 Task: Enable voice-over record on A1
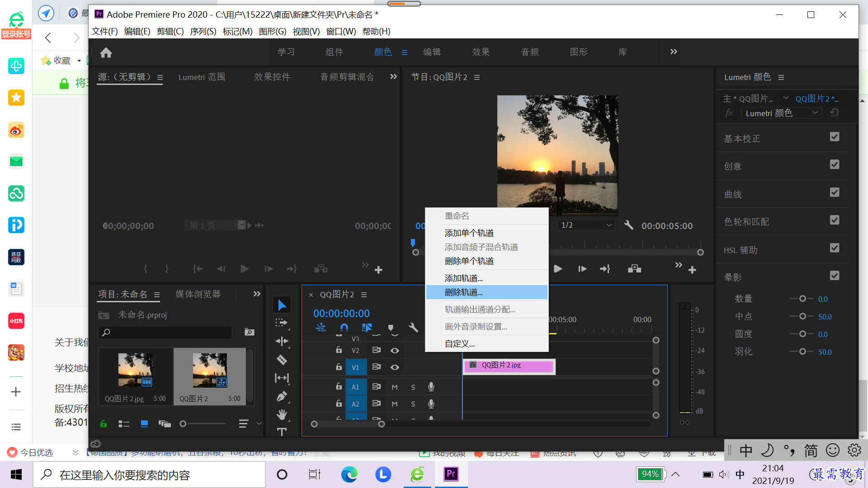tap(431, 387)
